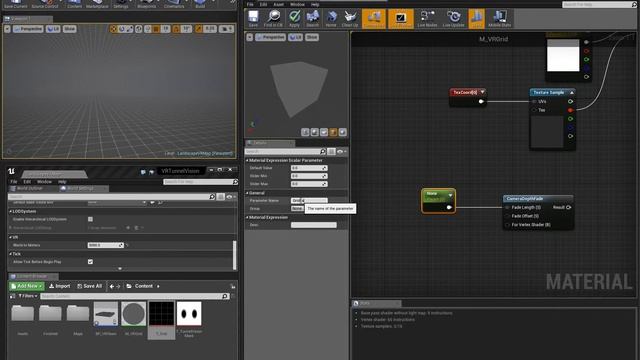Select the black grid texture thumbnail
This screenshot has width=640, height=360.
pyautogui.click(x=161, y=313)
